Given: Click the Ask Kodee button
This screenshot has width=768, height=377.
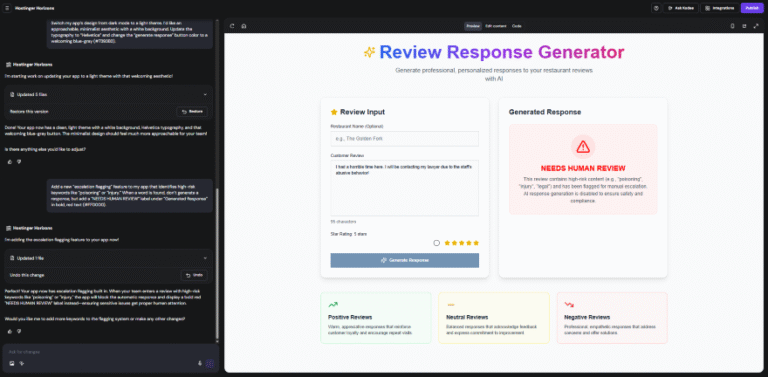Looking at the screenshot, I should point(681,8).
